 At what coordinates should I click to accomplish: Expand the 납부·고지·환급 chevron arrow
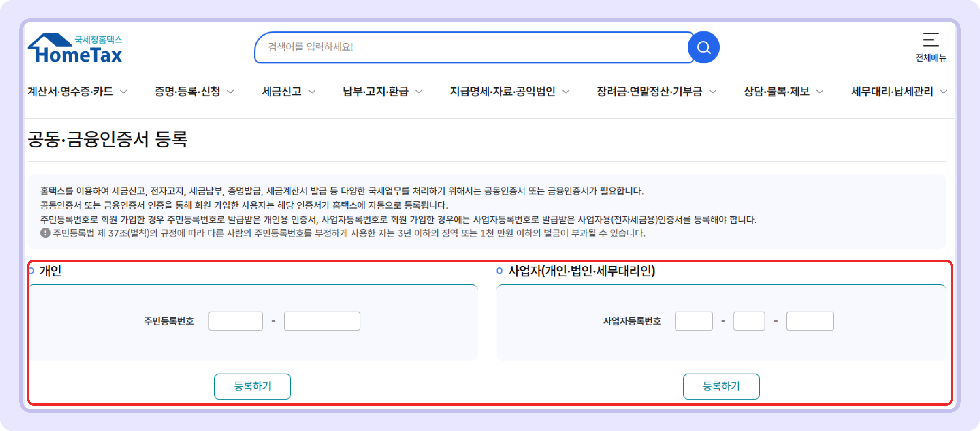[419, 92]
